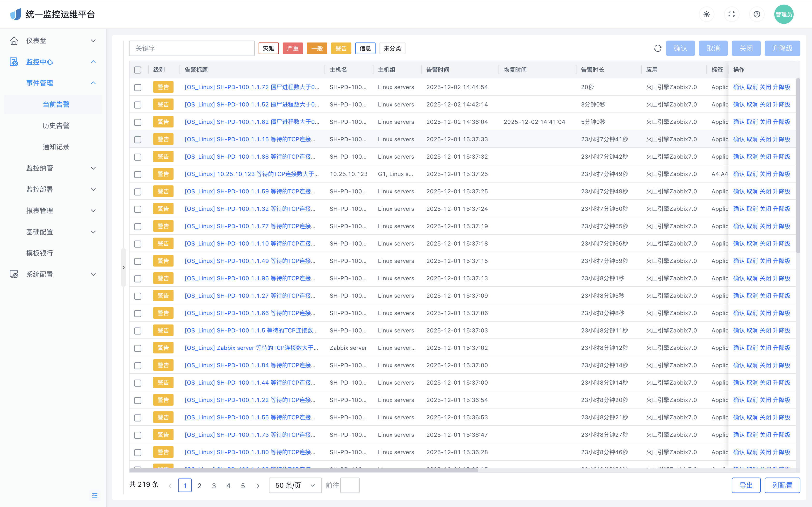
Task: Check the select-all checkbox in table header
Action: [138, 70]
